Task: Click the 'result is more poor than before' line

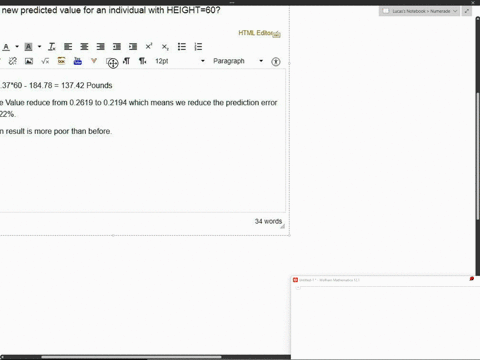Action: coord(58,131)
